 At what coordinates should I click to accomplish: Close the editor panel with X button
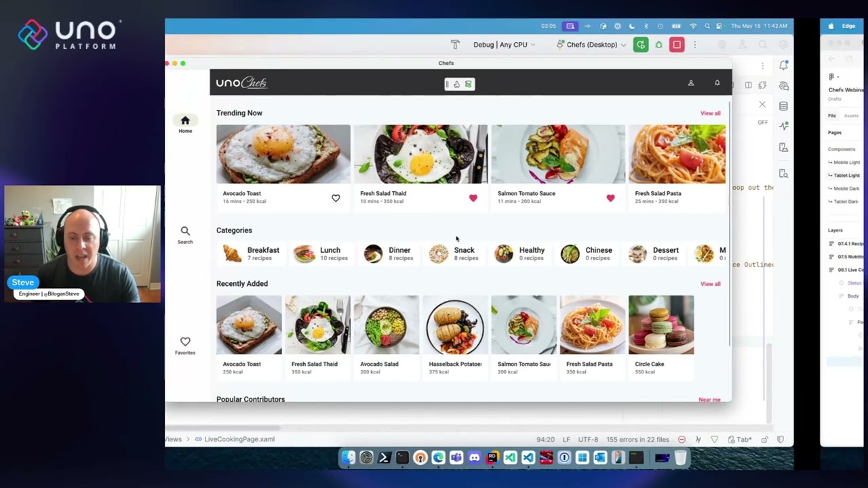[762, 104]
